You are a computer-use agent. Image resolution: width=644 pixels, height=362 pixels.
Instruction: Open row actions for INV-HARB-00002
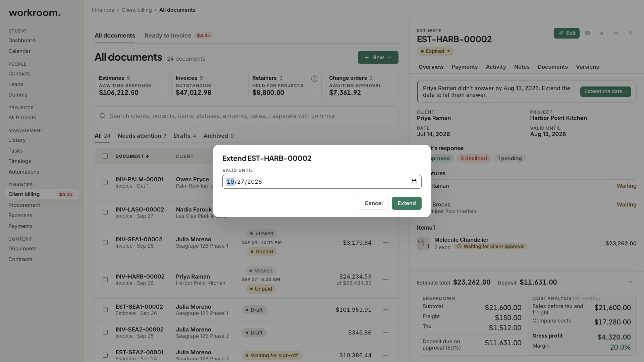[x=386, y=280]
